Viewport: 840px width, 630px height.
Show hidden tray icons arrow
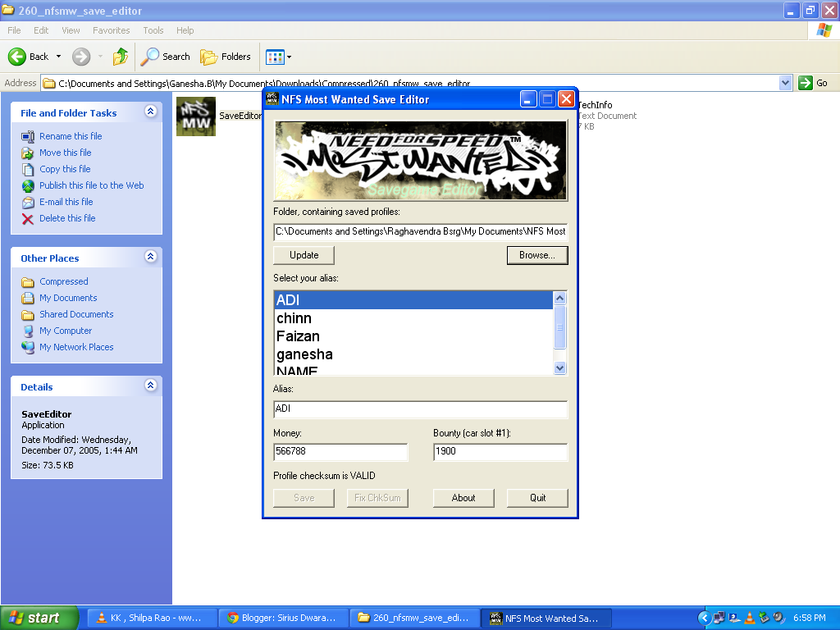click(704, 618)
